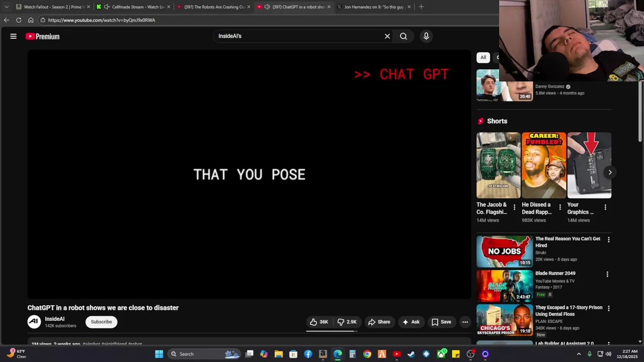View site info via the lock icon
This screenshot has width=644, height=362.
click(43, 20)
